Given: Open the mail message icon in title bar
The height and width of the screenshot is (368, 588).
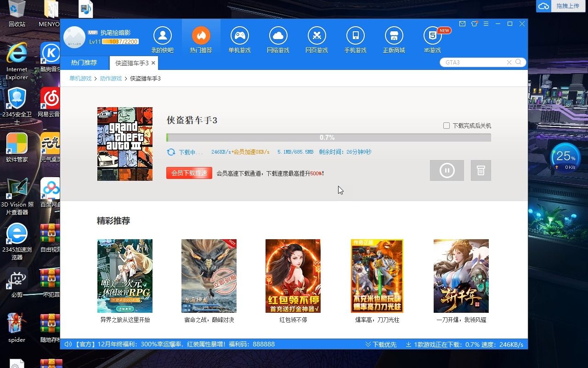Looking at the screenshot, I should point(462,24).
